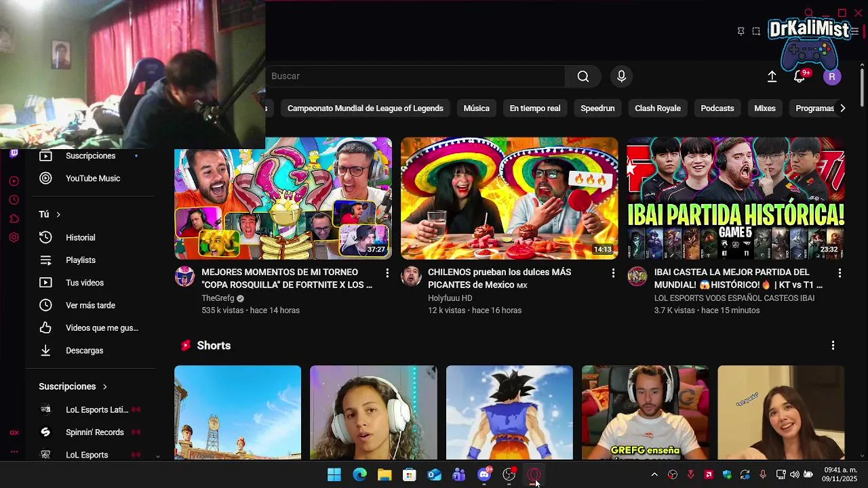Viewport: 868px width, 488px height.
Task: Open Spinnin' Records subscription
Action: tap(90, 432)
